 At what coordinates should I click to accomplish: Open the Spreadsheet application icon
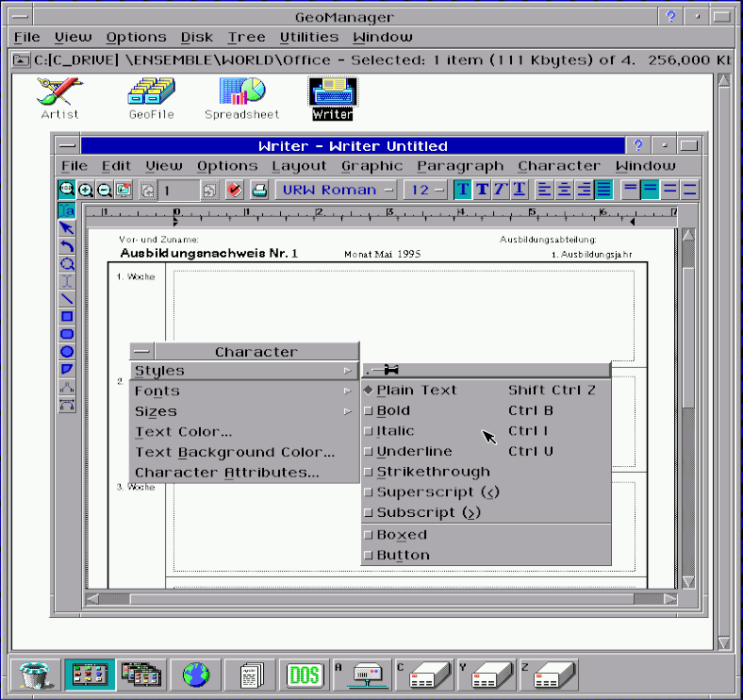(x=242, y=98)
